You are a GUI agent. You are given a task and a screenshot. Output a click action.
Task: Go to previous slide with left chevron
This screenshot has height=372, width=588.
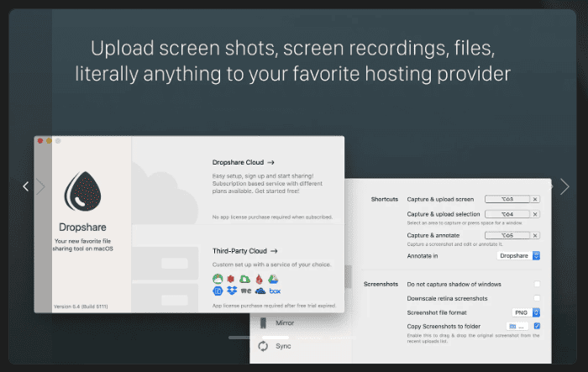click(x=25, y=186)
